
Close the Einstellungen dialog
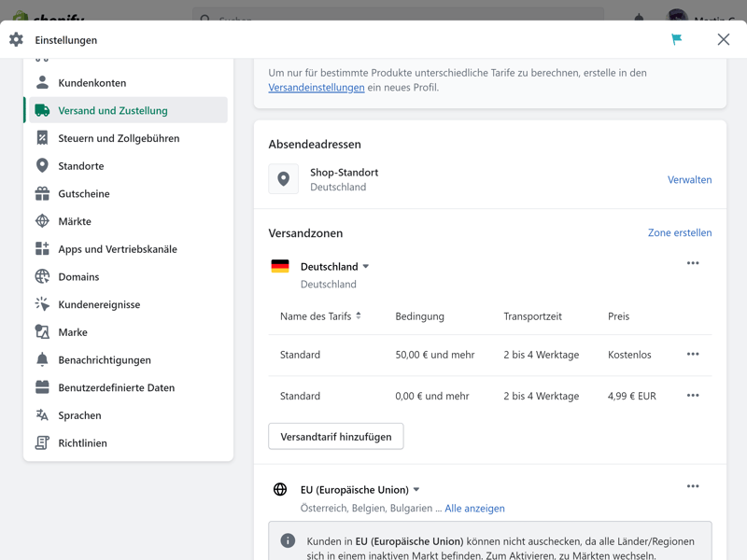724,39
